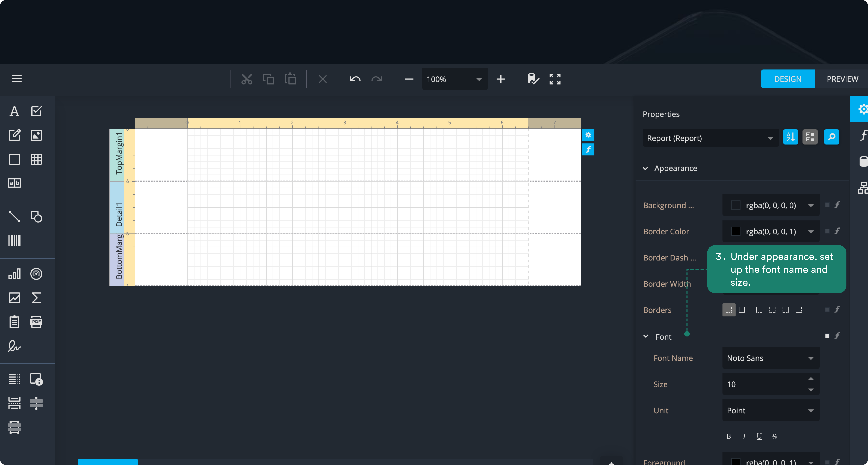Toggle italic font style
The width and height of the screenshot is (868, 465).
[744, 436]
